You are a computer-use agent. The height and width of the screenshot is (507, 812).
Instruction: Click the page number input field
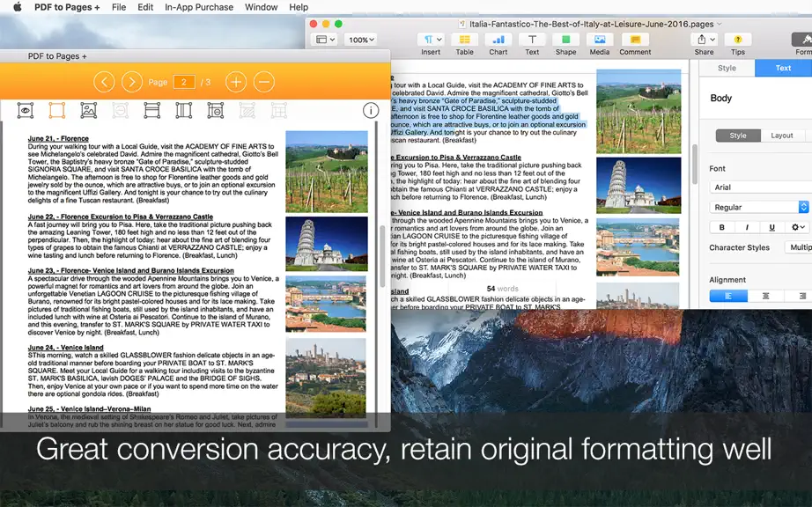pyautogui.click(x=184, y=82)
